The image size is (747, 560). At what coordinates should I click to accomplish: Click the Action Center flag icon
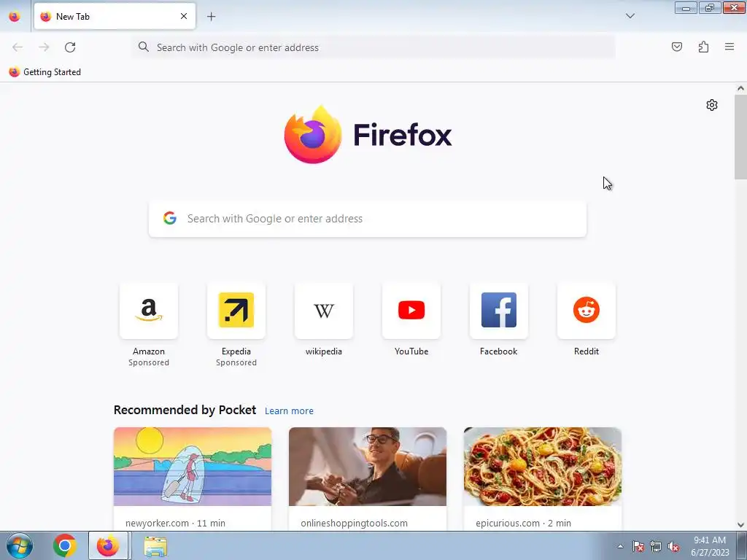[638, 546]
